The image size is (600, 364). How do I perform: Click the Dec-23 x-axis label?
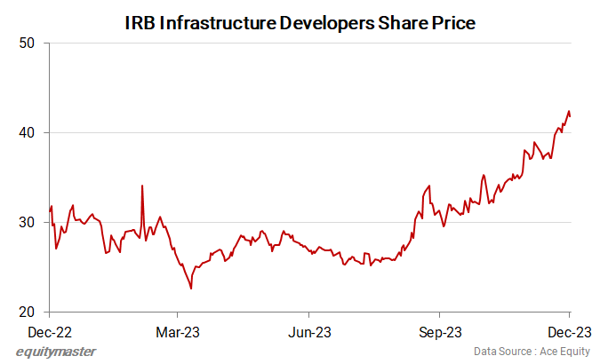[x=569, y=331]
